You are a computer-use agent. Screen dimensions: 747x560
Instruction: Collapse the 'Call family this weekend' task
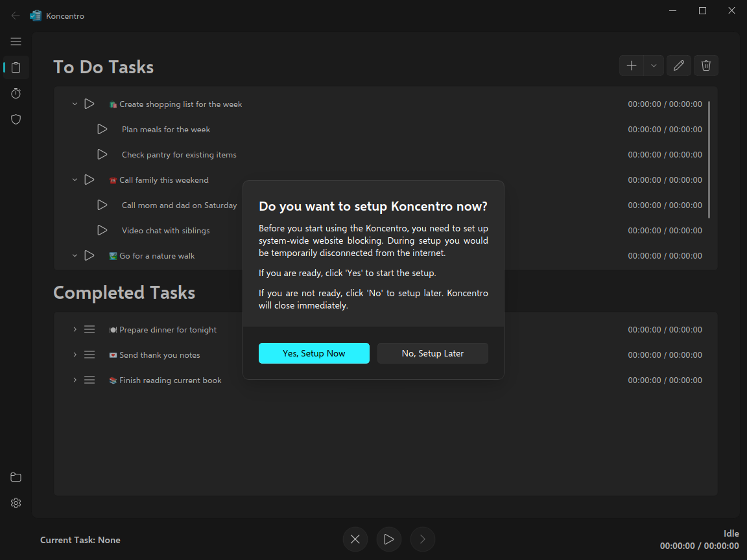(75, 180)
